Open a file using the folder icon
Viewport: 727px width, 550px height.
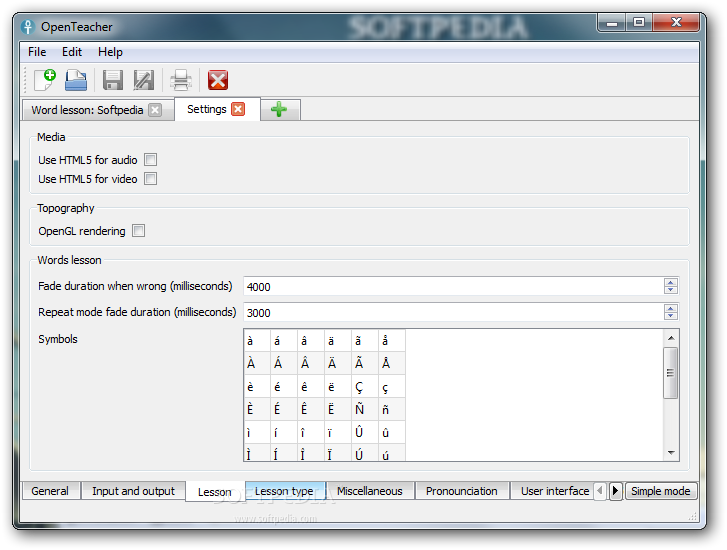(76, 80)
